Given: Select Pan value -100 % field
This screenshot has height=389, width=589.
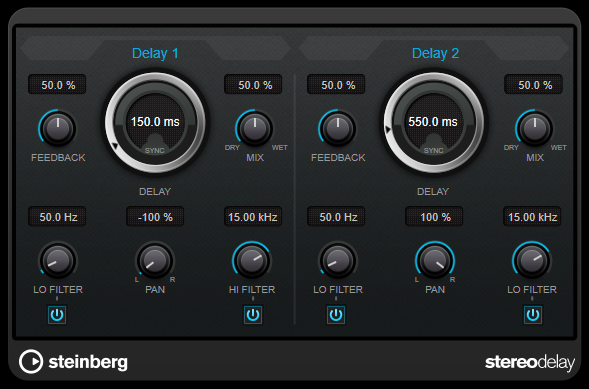Looking at the screenshot, I should (155, 217).
